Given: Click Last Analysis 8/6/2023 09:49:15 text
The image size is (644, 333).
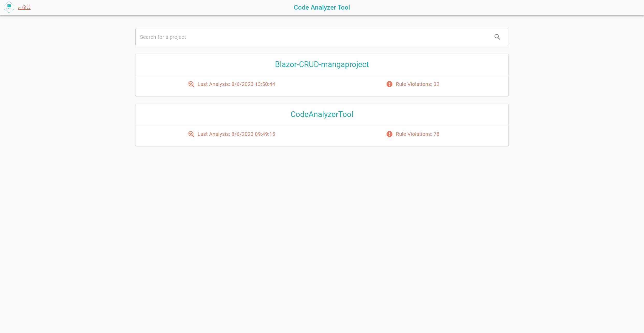Looking at the screenshot, I should [236, 134].
